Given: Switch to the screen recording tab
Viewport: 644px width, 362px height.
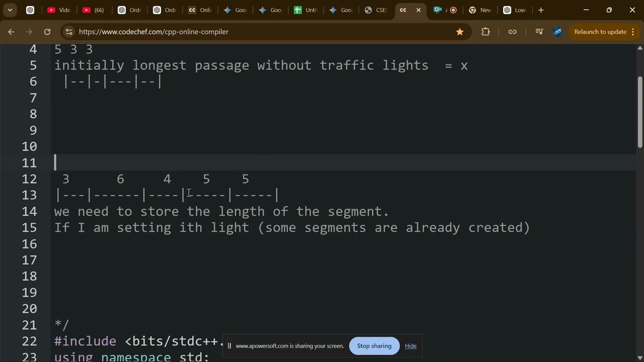Looking at the screenshot, I should (445, 10).
